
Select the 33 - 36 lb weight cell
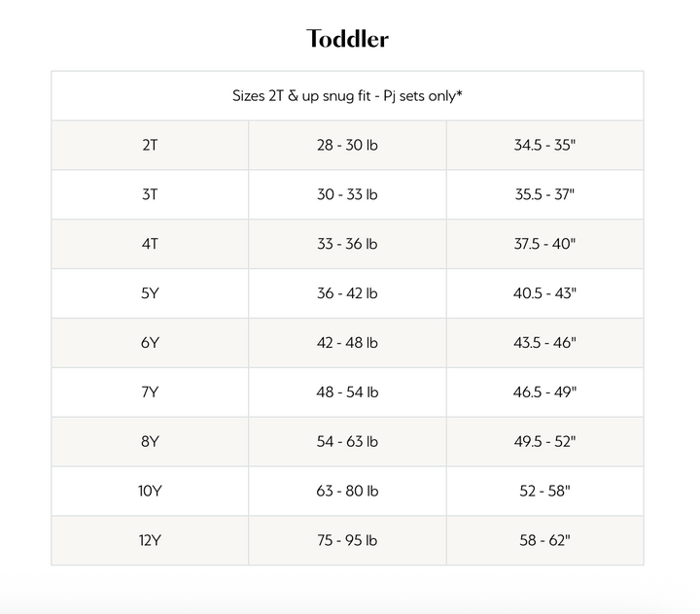pyautogui.click(x=347, y=244)
